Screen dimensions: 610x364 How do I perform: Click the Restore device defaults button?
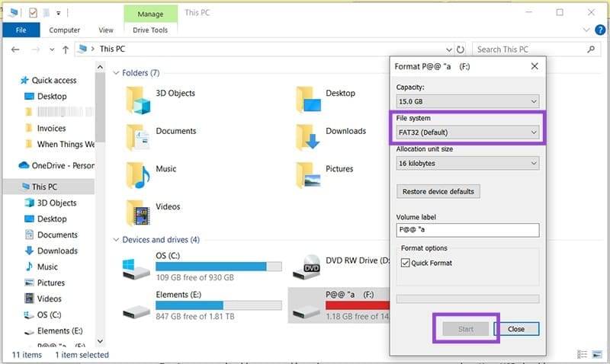[x=438, y=191]
